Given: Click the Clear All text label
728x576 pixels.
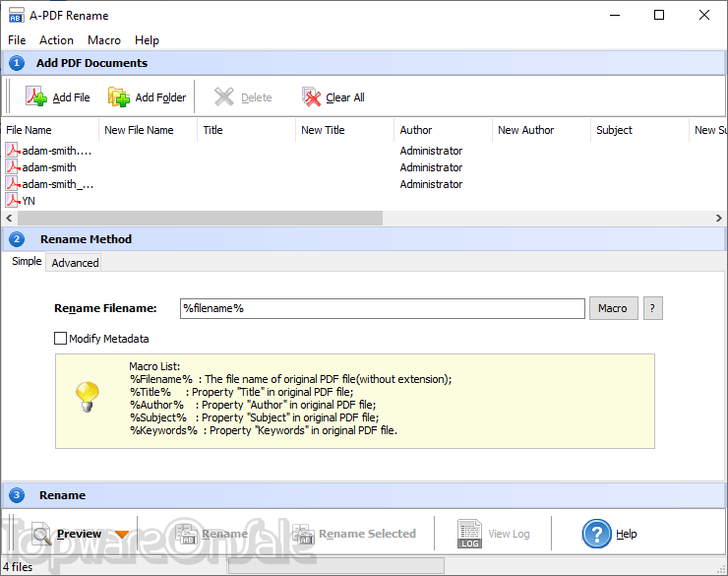Looking at the screenshot, I should point(345,97).
